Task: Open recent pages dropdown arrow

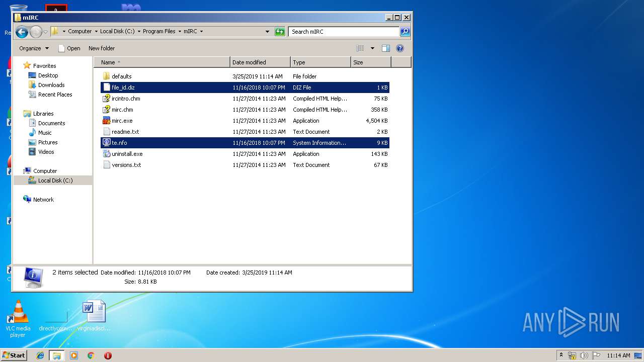Action: pos(45,32)
